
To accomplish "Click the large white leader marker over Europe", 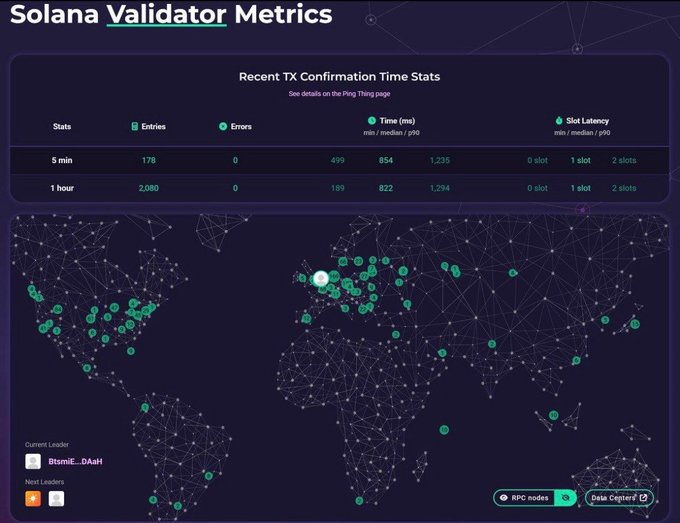I will point(321,278).
